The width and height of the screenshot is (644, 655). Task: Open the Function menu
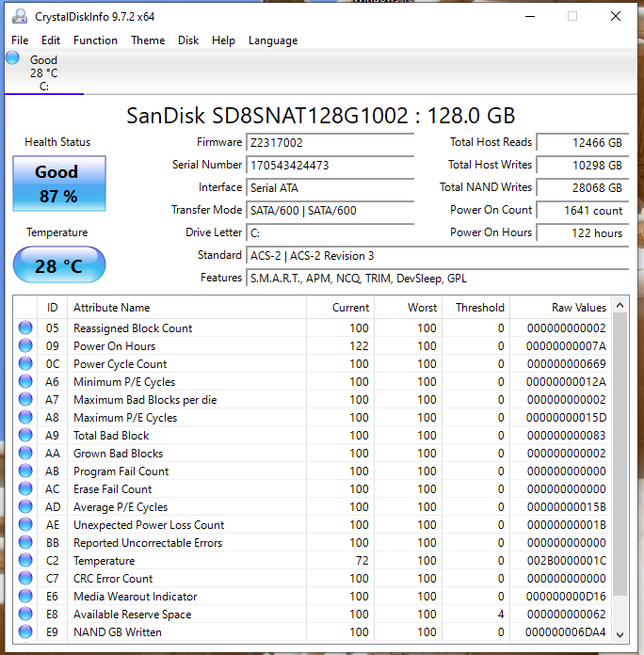pos(95,40)
